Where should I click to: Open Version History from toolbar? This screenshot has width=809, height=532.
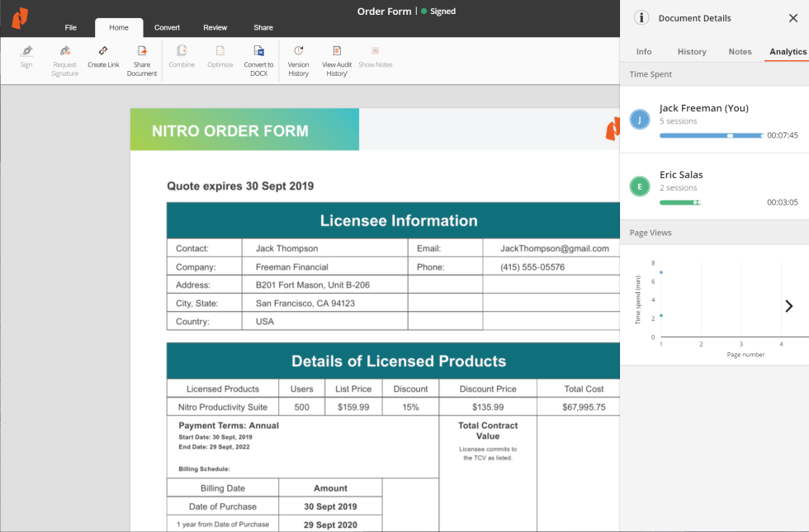(298, 52)
